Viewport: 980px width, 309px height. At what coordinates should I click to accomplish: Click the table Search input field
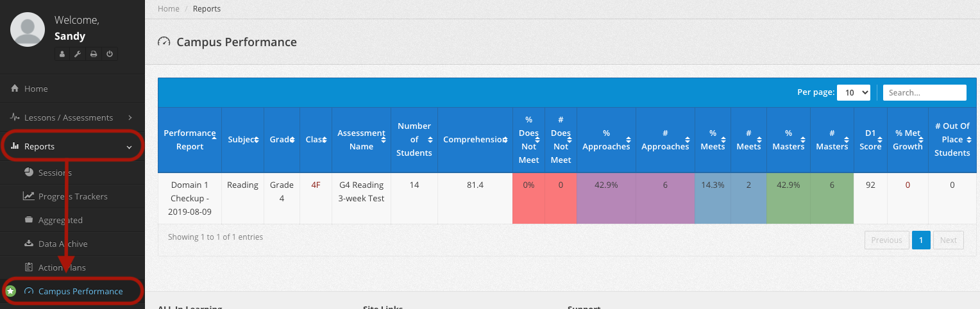coord(924,92)
